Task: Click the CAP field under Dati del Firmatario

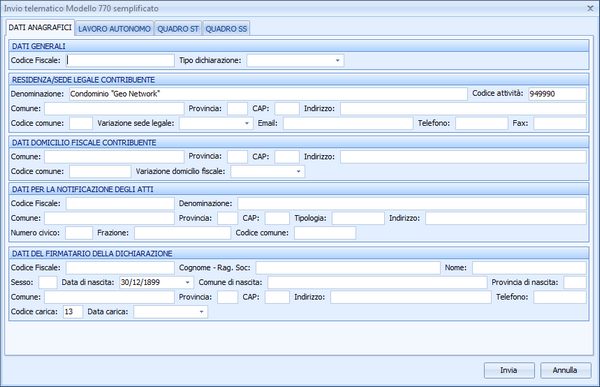Action: (277, 297)
